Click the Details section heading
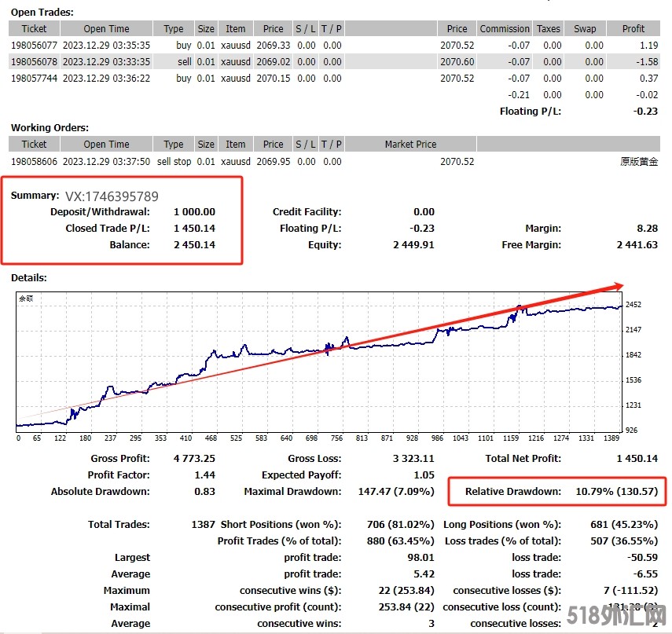 tap(29, 278)
